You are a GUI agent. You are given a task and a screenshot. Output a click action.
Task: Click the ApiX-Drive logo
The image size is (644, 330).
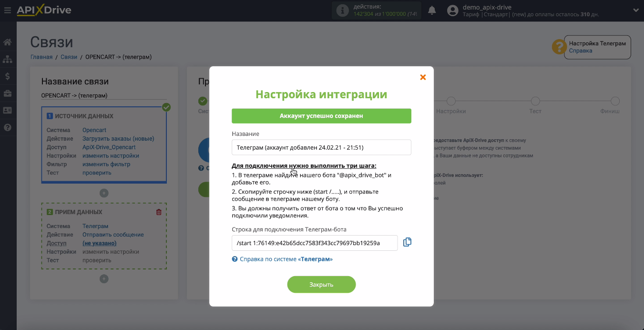click(x=44, y=10)
